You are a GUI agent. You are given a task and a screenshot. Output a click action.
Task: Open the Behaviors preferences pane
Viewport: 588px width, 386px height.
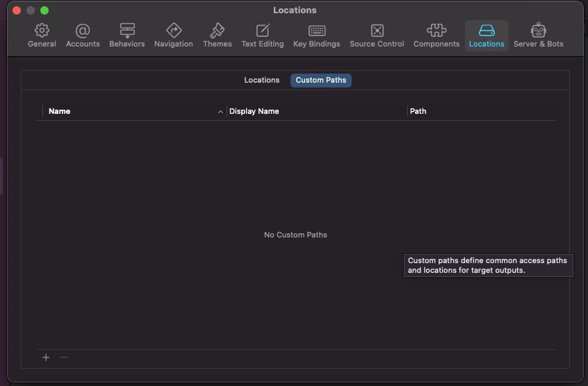127,36
